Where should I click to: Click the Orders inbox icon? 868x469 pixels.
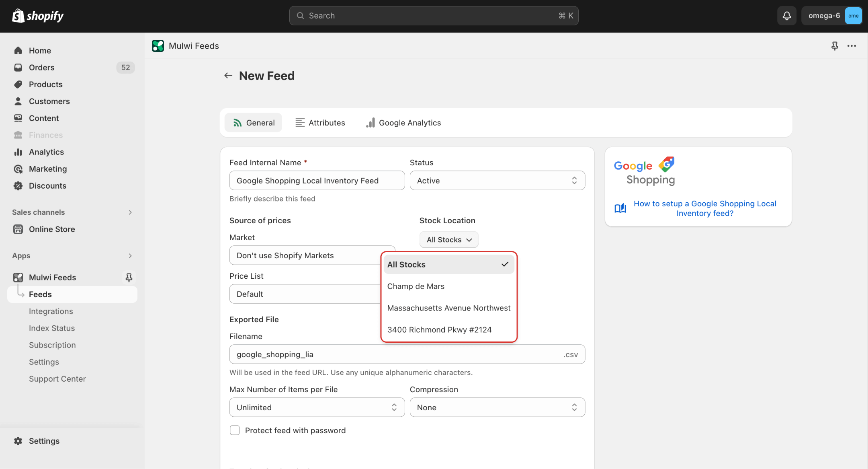18,68
